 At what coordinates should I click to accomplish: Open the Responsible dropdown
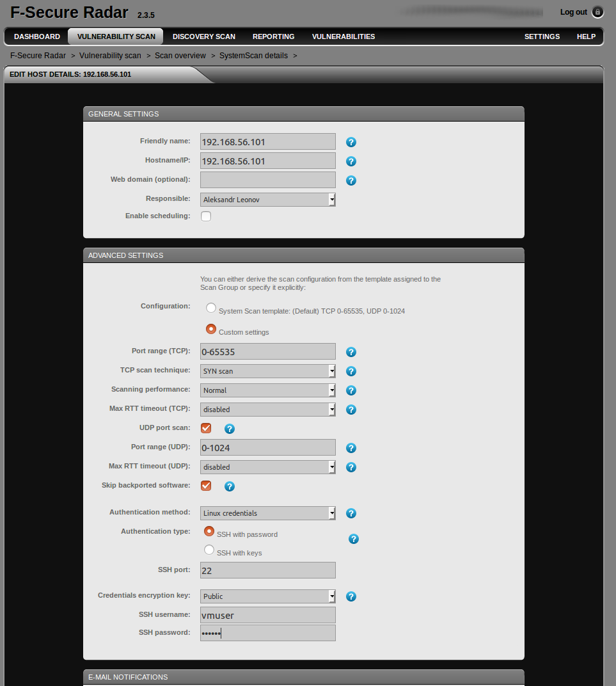pos(268,200)
